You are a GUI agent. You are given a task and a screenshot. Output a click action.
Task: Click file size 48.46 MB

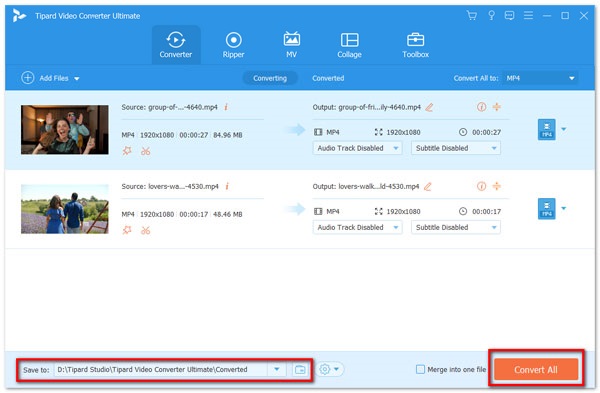click(228, 214)
